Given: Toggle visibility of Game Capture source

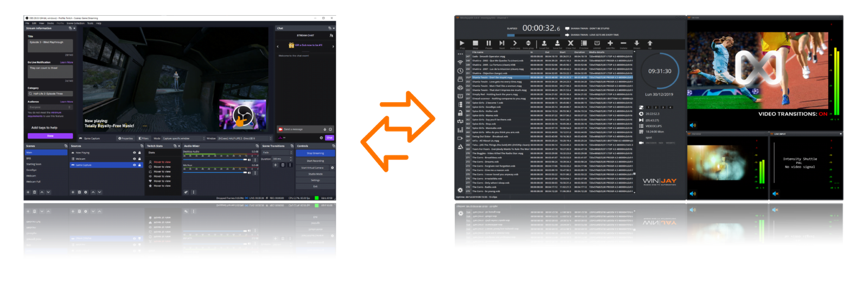Looking at the screenshot, I should [135, 165].
